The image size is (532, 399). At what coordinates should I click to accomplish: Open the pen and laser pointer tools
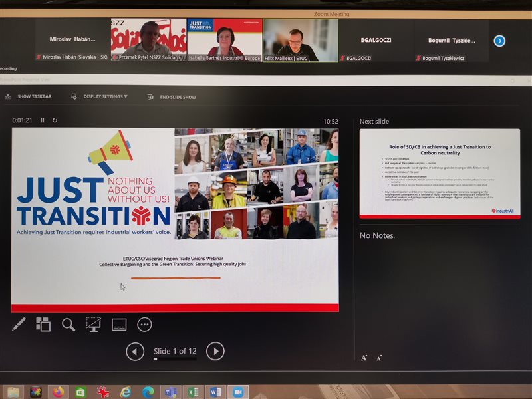pyautogui.click(x=19, y=324)
